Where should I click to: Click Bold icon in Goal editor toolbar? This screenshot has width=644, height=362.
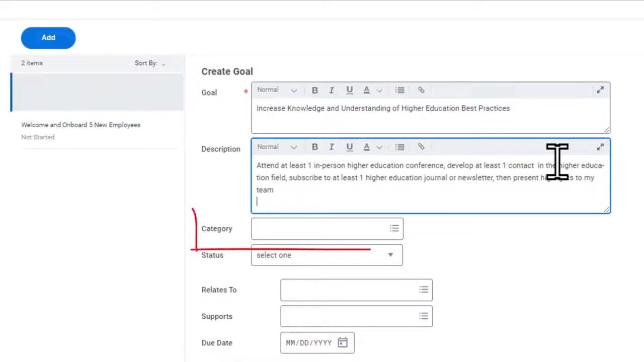point(314,90)
